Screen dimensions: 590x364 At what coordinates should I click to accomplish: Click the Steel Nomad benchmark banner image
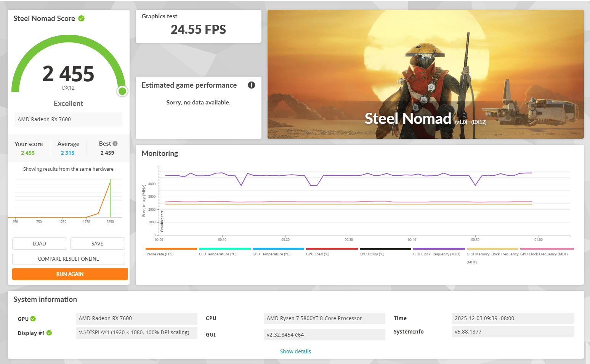coord(425,74)
